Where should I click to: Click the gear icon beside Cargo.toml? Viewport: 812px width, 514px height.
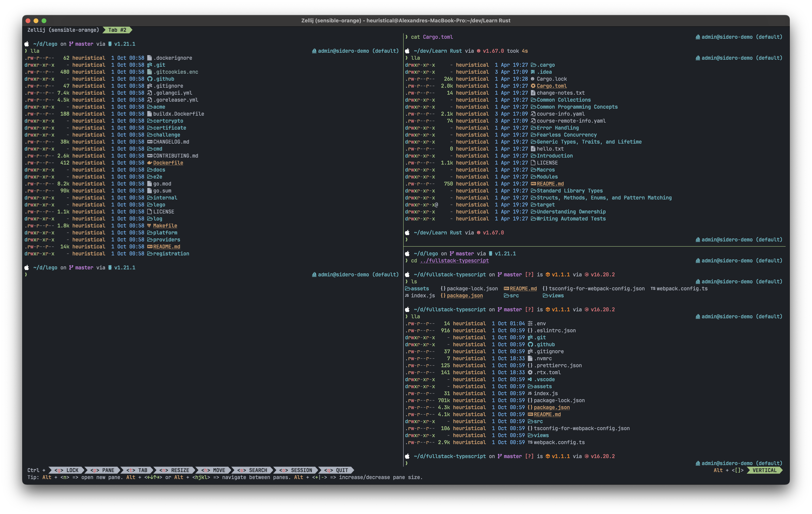[533, 86]
